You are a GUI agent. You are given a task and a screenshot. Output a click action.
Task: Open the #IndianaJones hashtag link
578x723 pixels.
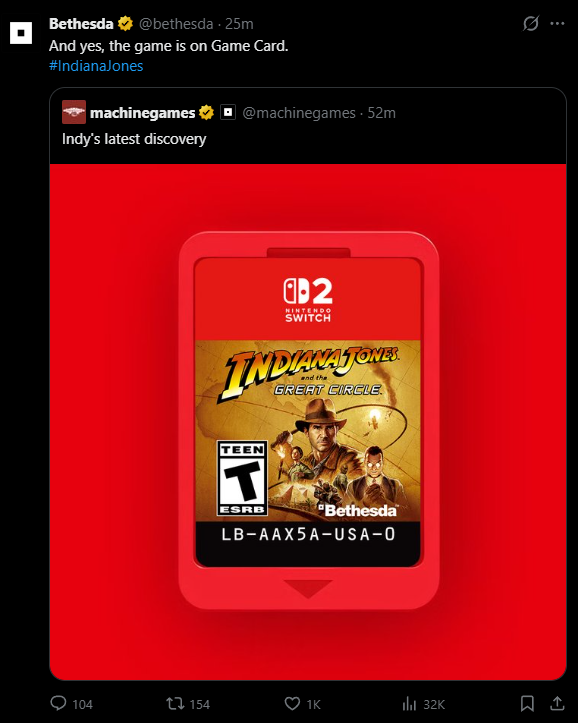pyautogui.click(x=96, y=66)
